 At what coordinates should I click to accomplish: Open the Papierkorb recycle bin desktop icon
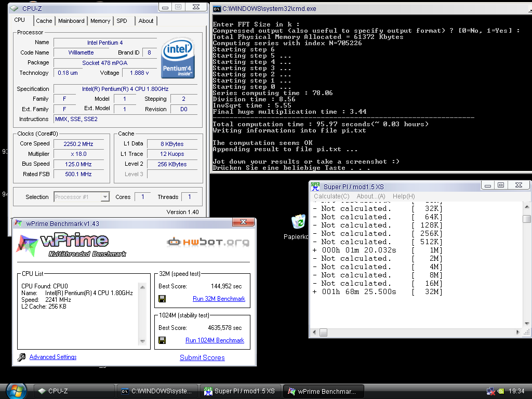coord(299,222)
